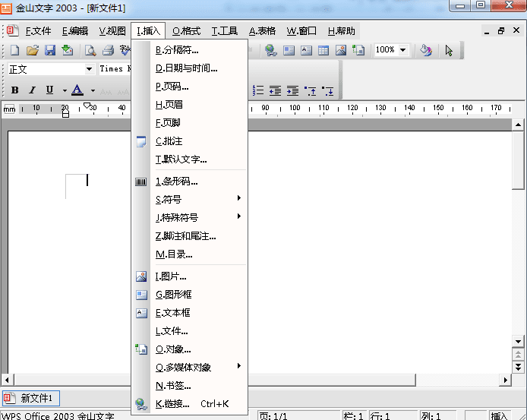527x420 pixels.
Task: Open the W.窗口 menu
Action: click(301, 31)
